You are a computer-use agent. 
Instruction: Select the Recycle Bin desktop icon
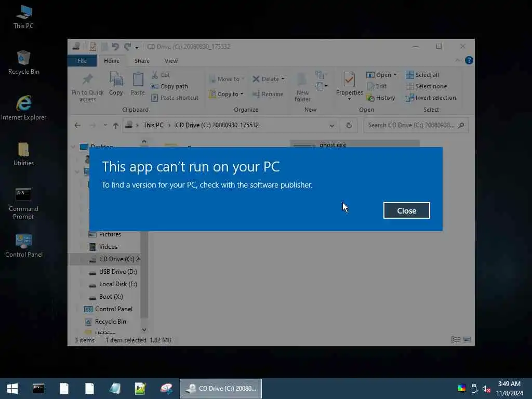(x=23, y=63)
